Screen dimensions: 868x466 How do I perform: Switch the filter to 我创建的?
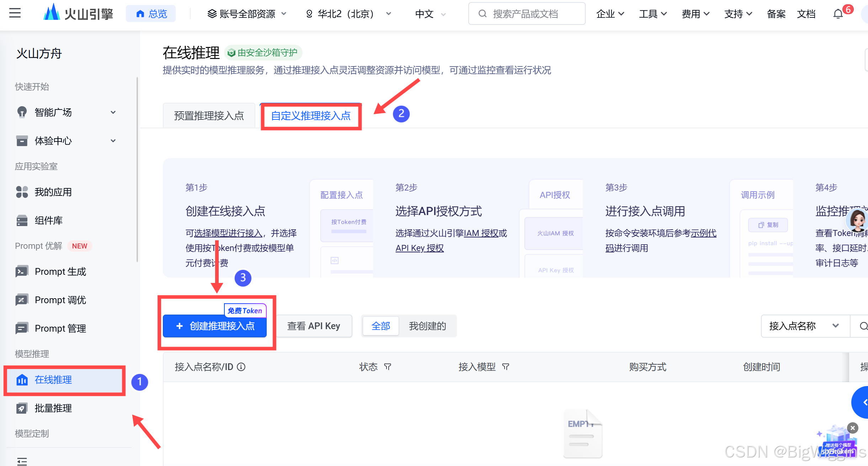coord(427,326)
